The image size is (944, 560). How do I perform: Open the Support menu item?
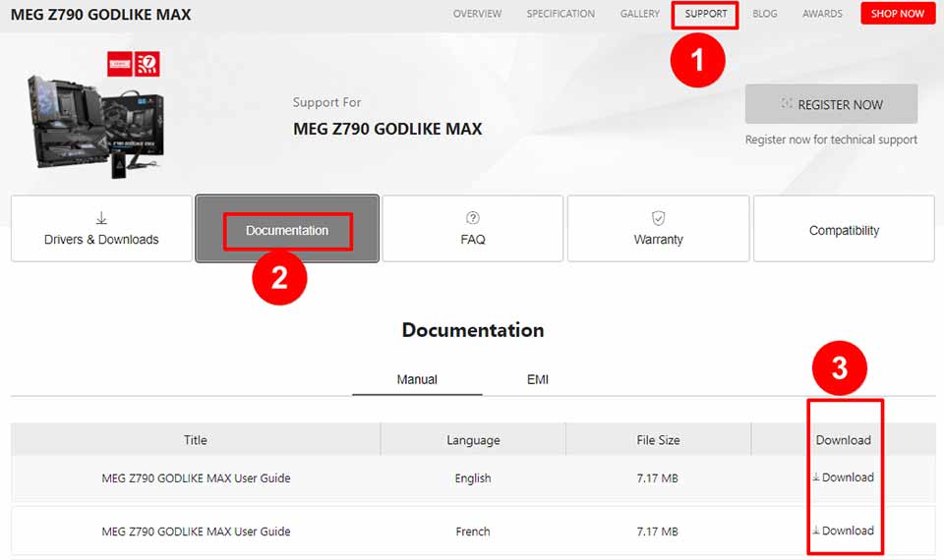pos(706,14)
